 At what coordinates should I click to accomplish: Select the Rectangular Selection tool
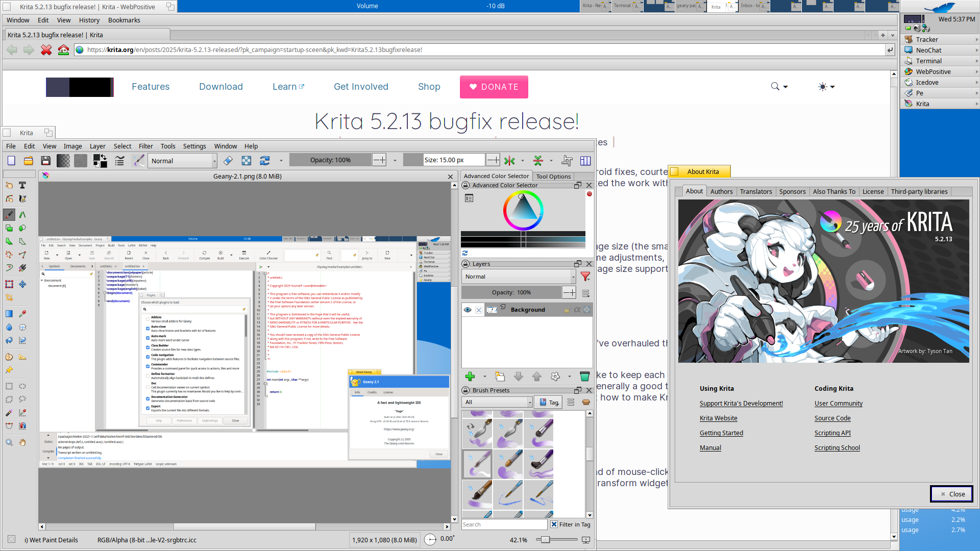pyautogui.click(x=9, y=386)
